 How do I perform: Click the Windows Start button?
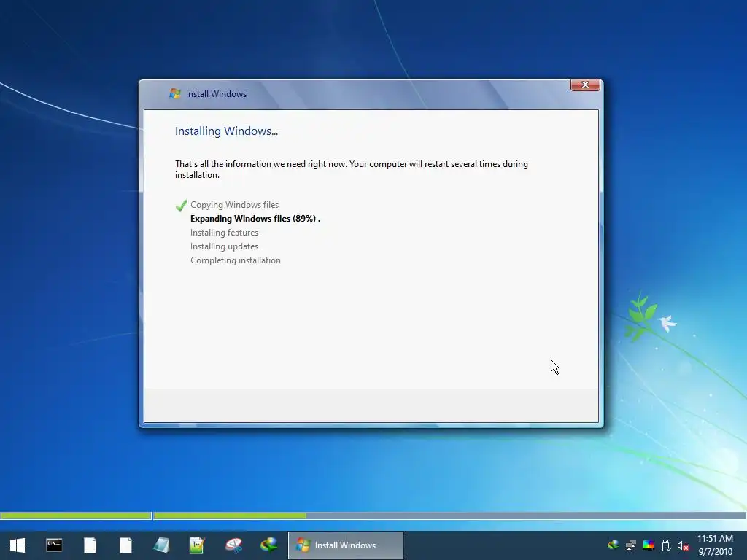18,545
